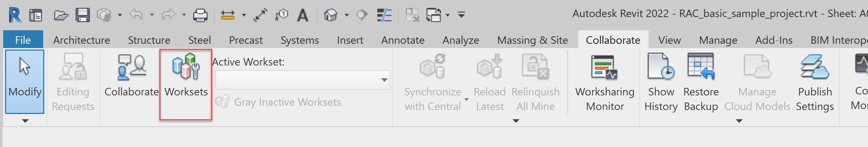This screenshot has width=868, height=147.
Task: Click the Tag by Category icon
Action: pyautogui.click(x=282, y=15)
